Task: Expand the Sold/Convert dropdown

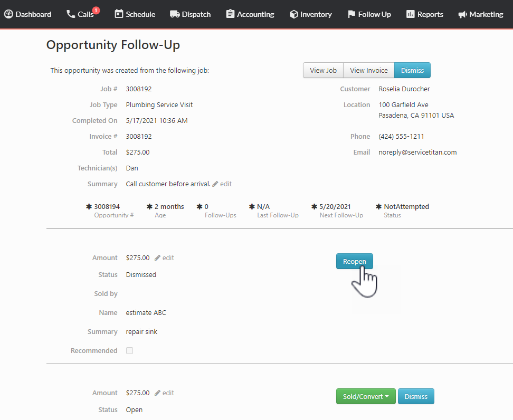Action: pos(366,396)
